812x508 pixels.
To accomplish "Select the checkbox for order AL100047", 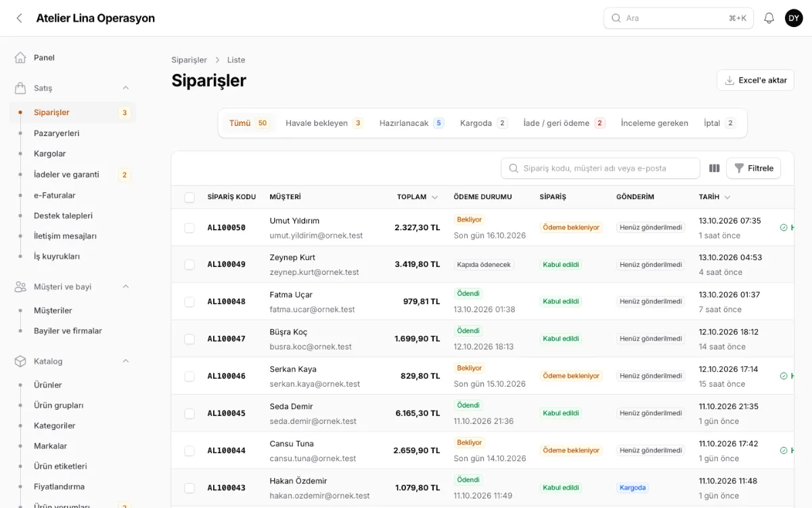I will [189, 339].
